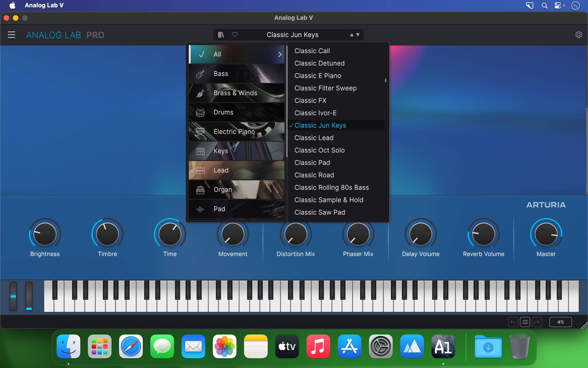This screenshot has width=588, height=368.
Task: Open the hamburger main menu
Action: (x=11, y=35)
